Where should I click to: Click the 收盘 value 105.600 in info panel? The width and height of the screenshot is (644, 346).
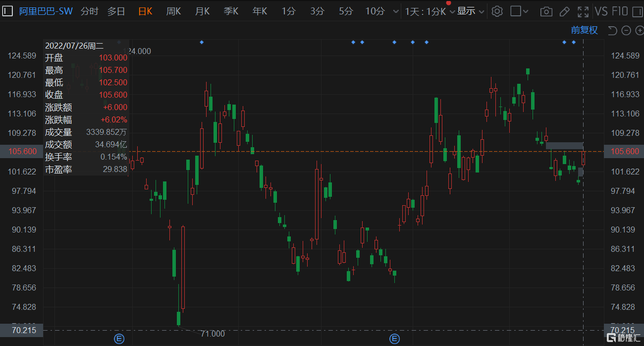pos(113,95)
